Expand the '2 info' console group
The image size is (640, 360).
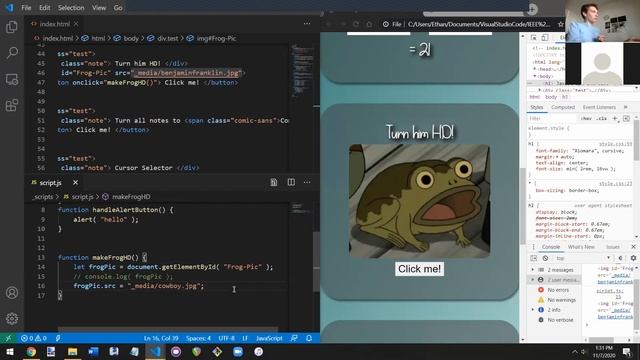[x=533, y=310]
